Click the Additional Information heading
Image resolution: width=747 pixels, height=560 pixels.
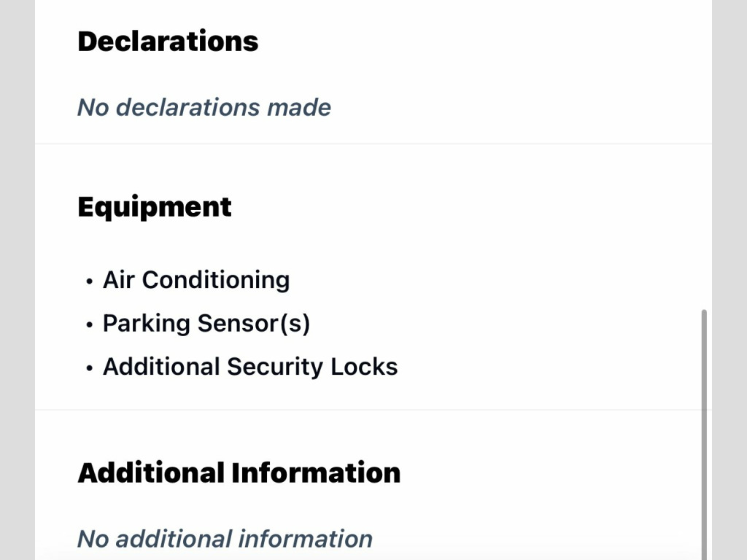tap(239, 472)
